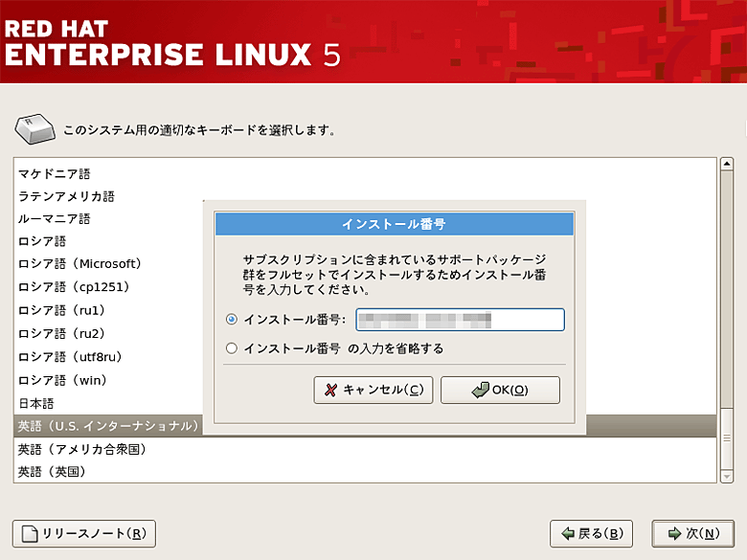
Task: Click the green back arrow icon
Action: (x=568, y=533)
